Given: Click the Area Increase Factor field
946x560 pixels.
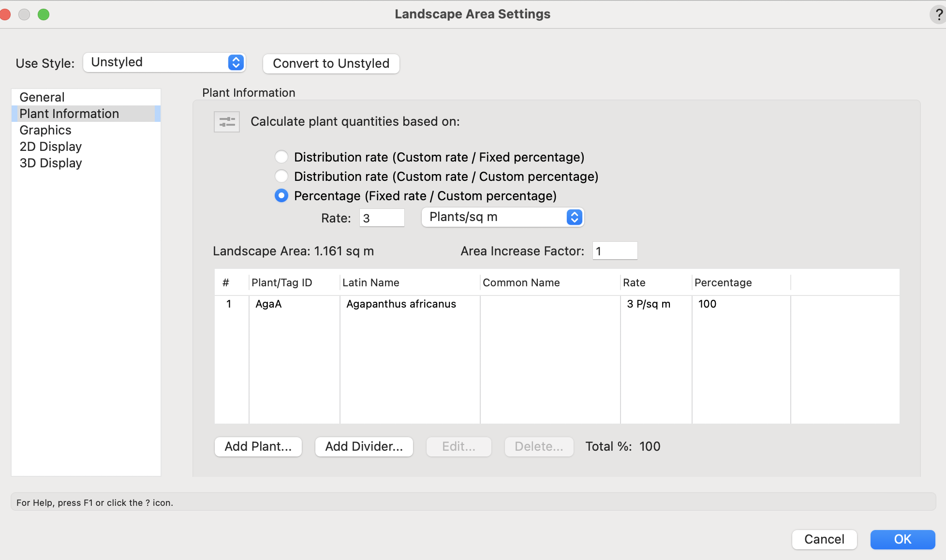Looking at the screenshot, I should (614, 251).
